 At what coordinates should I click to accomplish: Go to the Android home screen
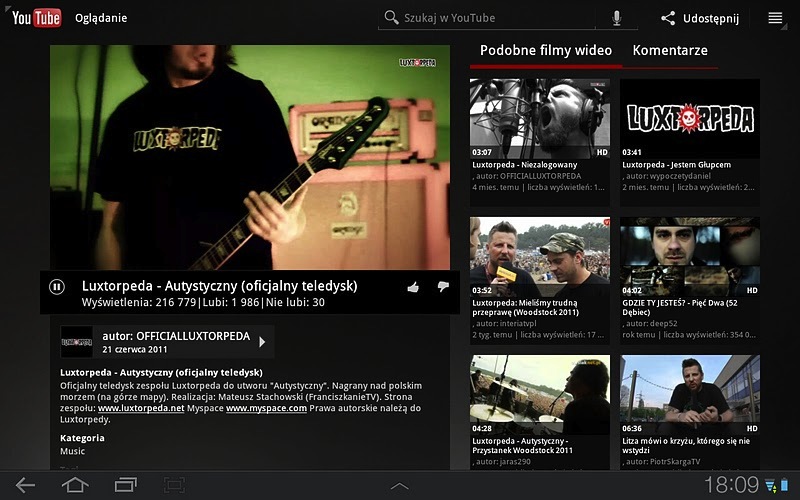(x=75, y=485)
